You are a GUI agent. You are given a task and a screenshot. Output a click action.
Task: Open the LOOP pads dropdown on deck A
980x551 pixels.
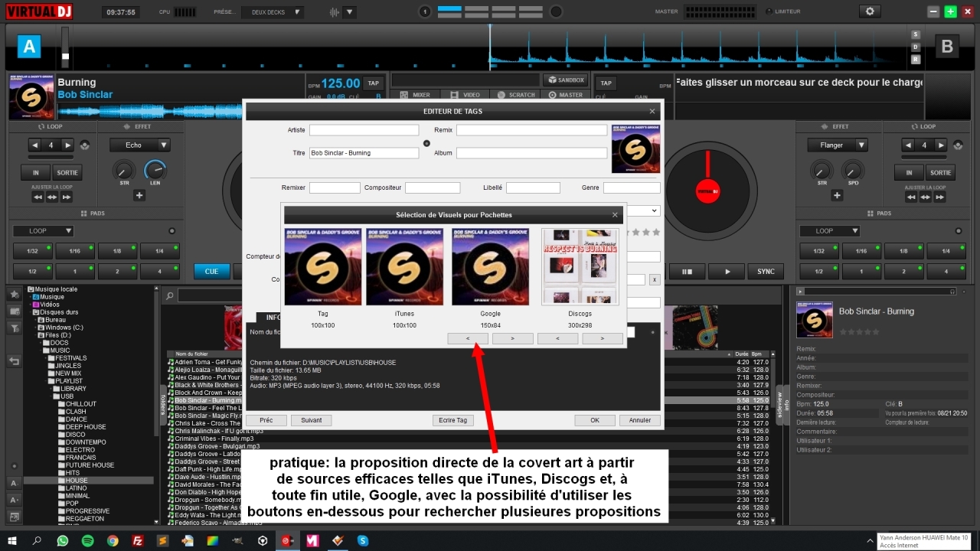(44, 230)
